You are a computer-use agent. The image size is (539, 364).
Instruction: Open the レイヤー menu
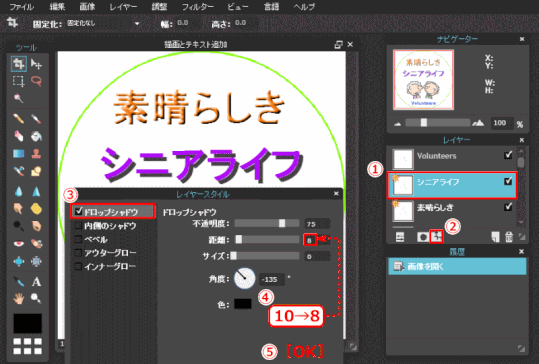click(x=123, y=7)
